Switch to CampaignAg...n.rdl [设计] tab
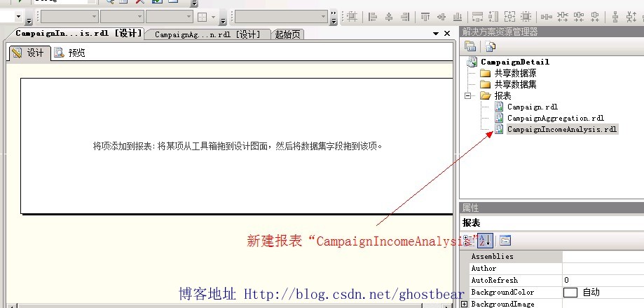Image resolution: width=644 pixels, height=308 pixels. pos(207,34)
